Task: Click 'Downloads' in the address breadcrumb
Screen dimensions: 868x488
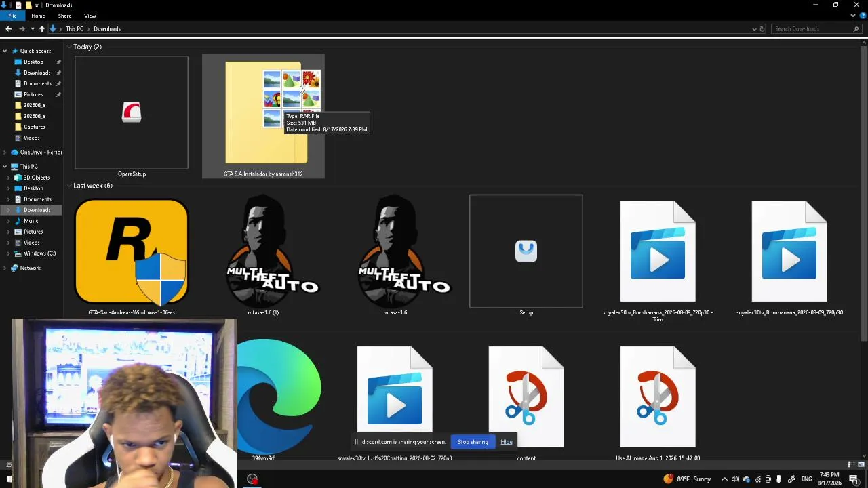Action: tap(107, 29)
